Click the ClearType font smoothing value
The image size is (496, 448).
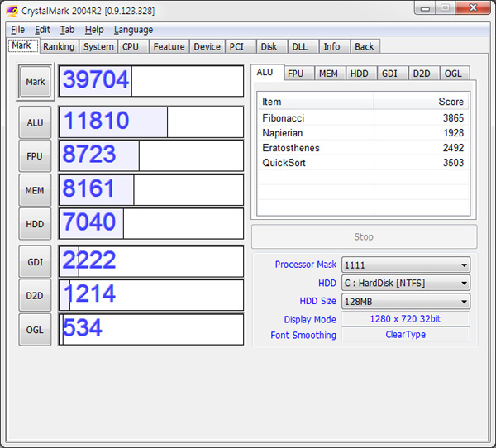point(406,335)
